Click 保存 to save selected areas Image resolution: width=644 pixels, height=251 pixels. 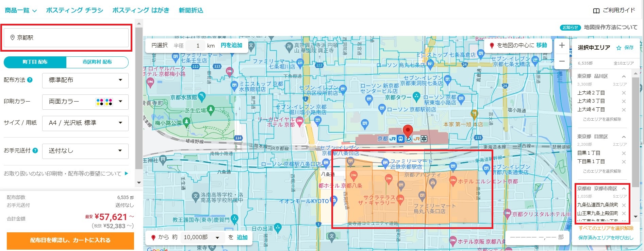[x=629, y=48]
